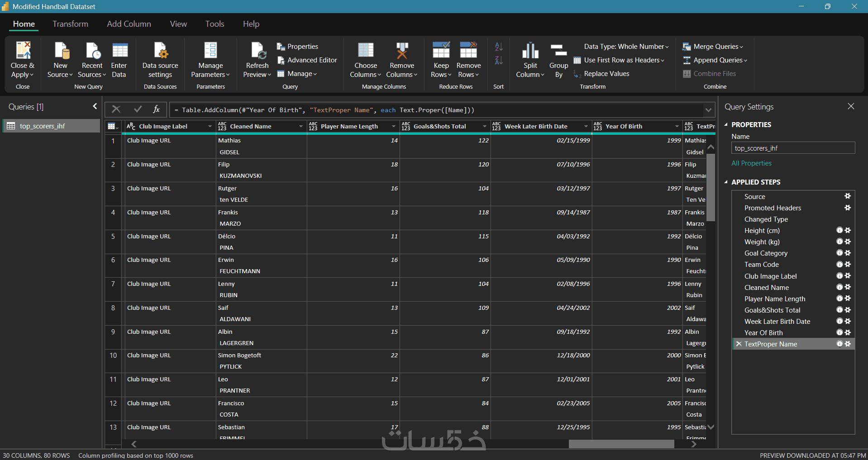Open Data source settings
This screenshot has width=868, height=460.
click(160, 60)
